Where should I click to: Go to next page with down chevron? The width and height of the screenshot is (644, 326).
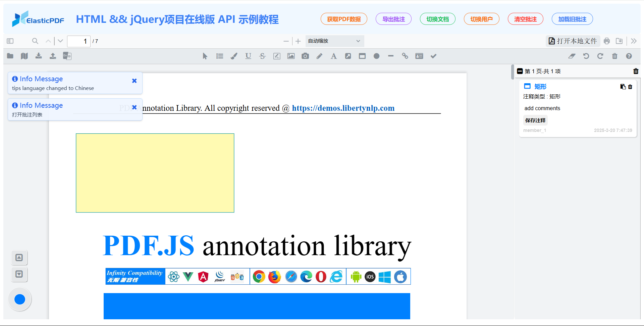(60, 41)
